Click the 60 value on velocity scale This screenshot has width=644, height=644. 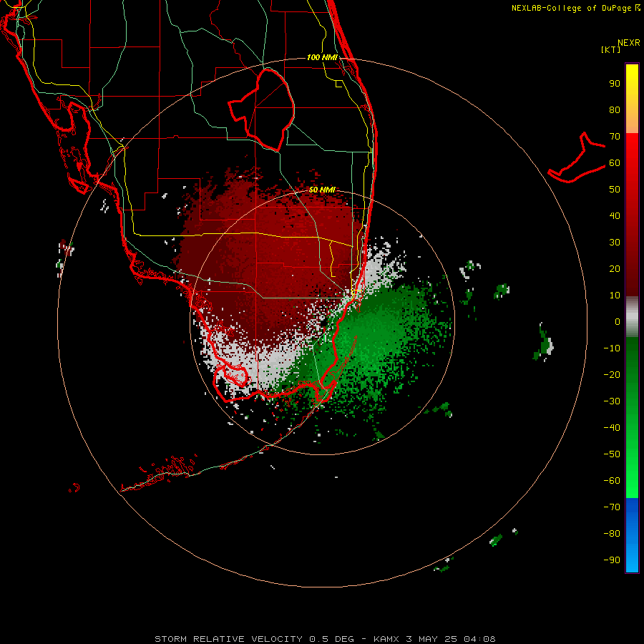click(x=615, y=163)
